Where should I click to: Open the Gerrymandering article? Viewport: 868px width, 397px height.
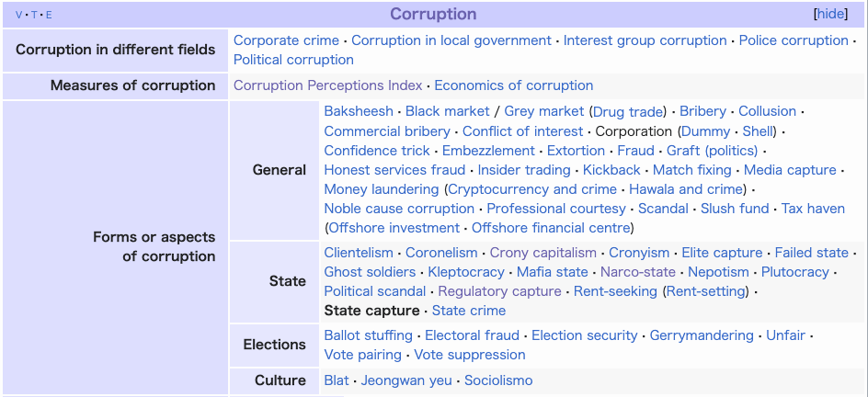(702, 335)
